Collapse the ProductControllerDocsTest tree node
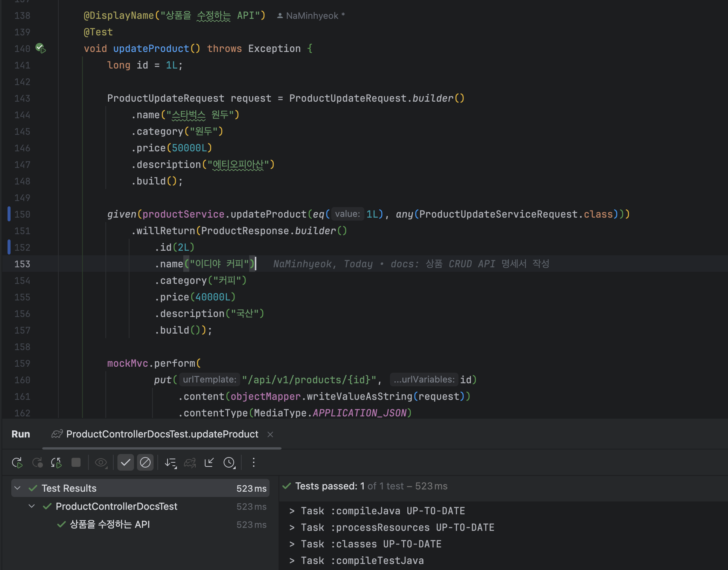 coord(32,506)
